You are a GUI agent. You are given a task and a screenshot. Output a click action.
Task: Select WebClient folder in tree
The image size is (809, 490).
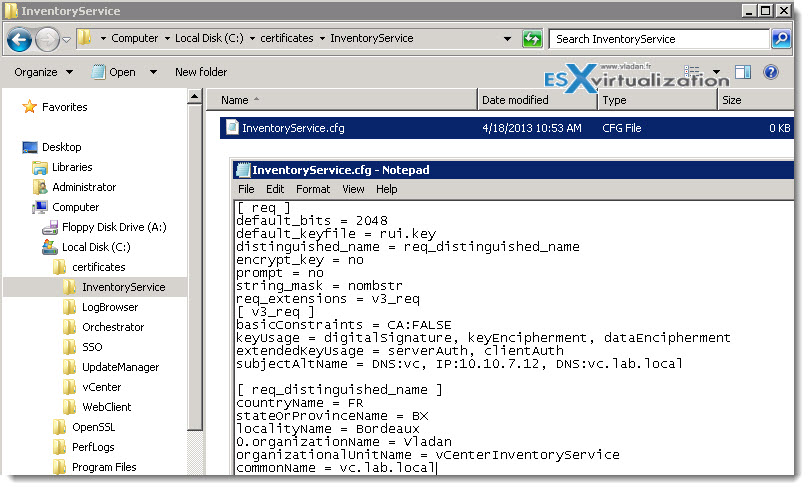pos(106,407)
